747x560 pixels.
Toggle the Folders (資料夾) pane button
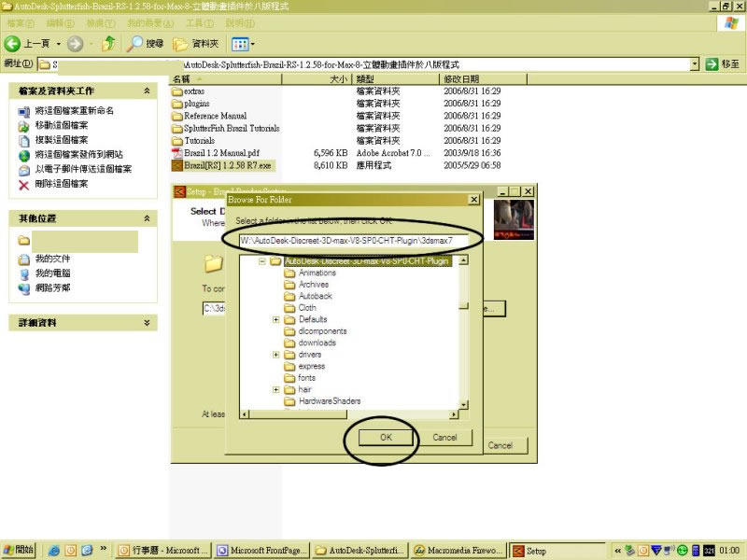point(196,44)
